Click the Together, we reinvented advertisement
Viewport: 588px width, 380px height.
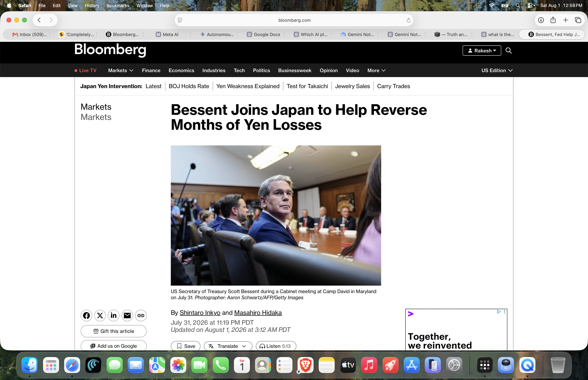pyautogui.click(x=456, y=330)
